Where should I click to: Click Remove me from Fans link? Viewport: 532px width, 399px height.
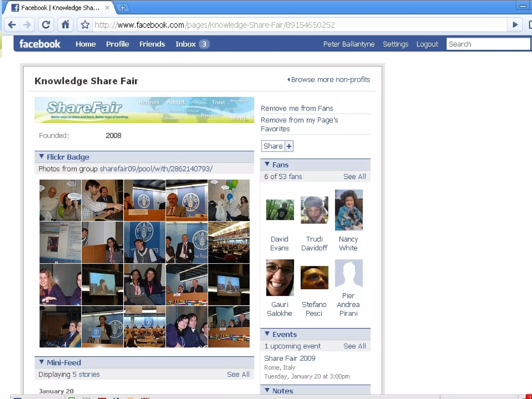[297, 108]
